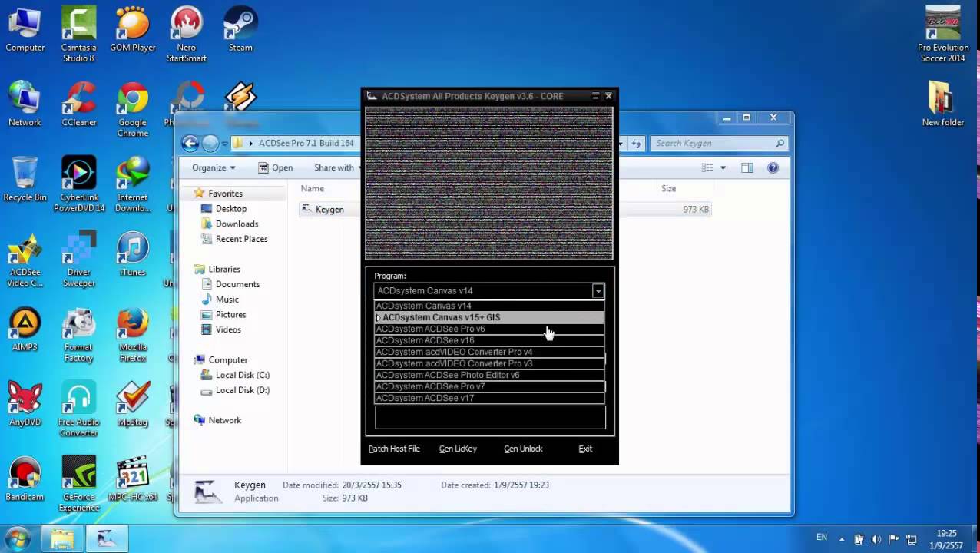The height and width of the screenshot is (553, 980).
Task: Open Local Disk (C:)
Action: click(242, 375)
